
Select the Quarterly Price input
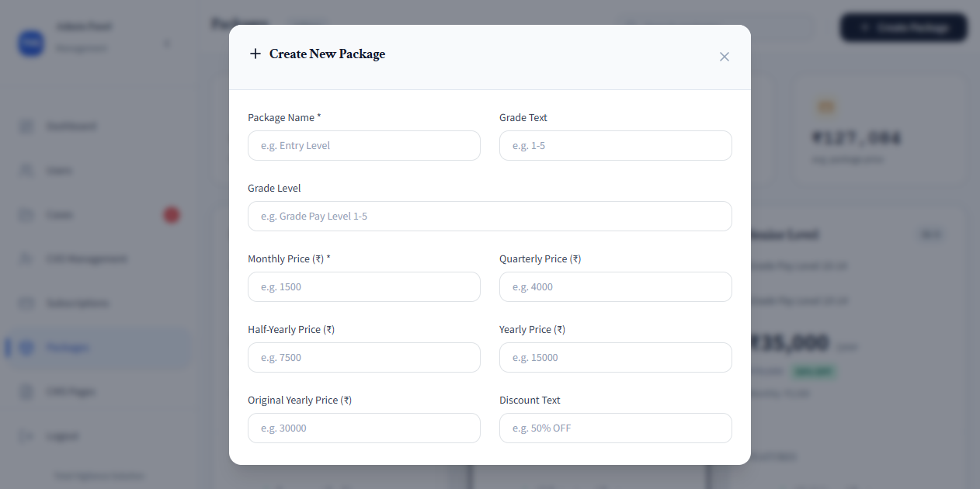click(616, 287)
